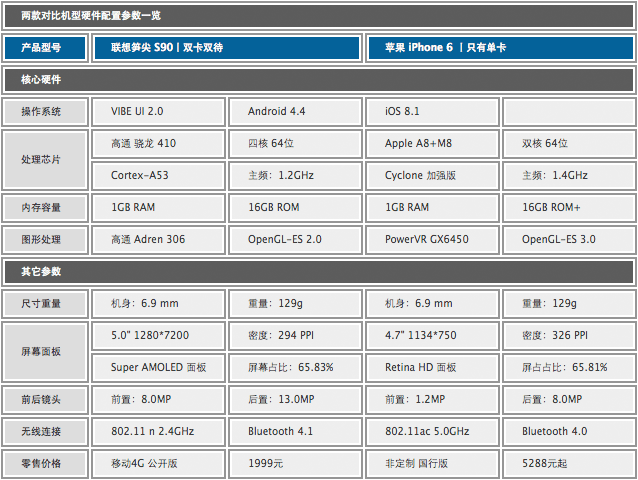The height and width of the screenshot is (480, 638).
Task: Select the Super AMOLED 面板 cell
Action: 160,367
